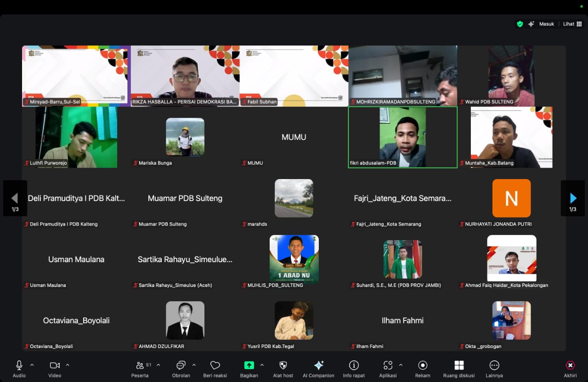Click the Akhiri end meeting button
Screen dimensions: 588x382
point(570,365)
